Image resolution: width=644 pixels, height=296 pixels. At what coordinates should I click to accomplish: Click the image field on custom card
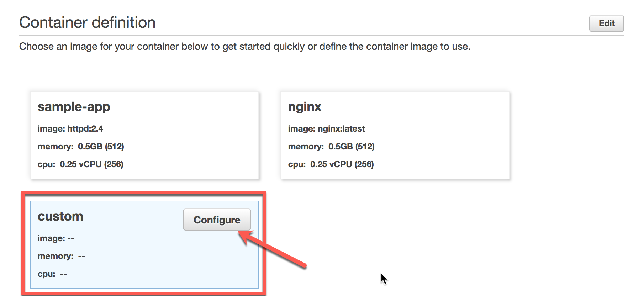(56, 238)
